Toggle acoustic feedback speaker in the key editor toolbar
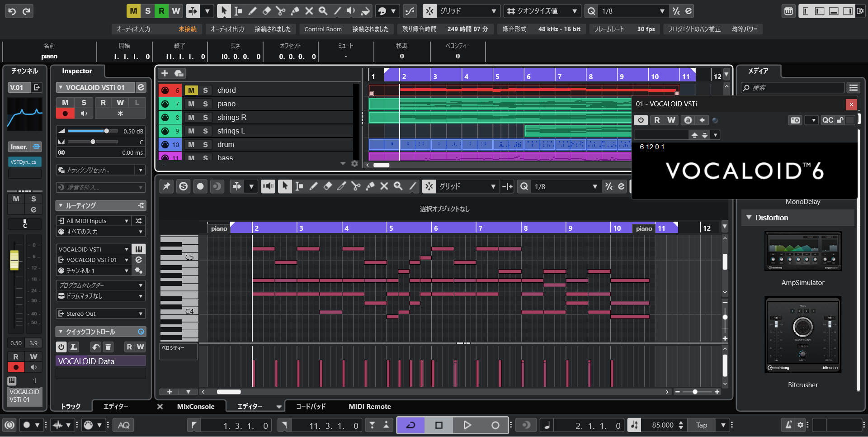The height and width of the screenshot is (437, 868). (268, 186)
